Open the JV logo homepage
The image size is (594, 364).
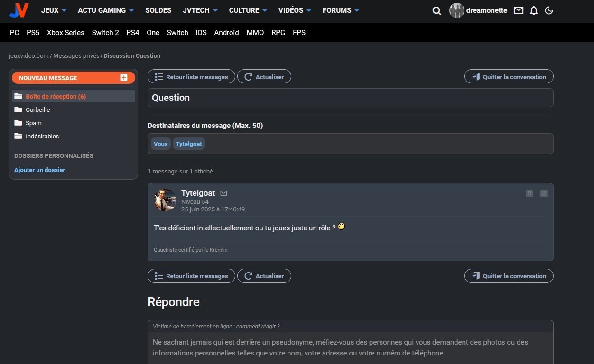(19, 10)
